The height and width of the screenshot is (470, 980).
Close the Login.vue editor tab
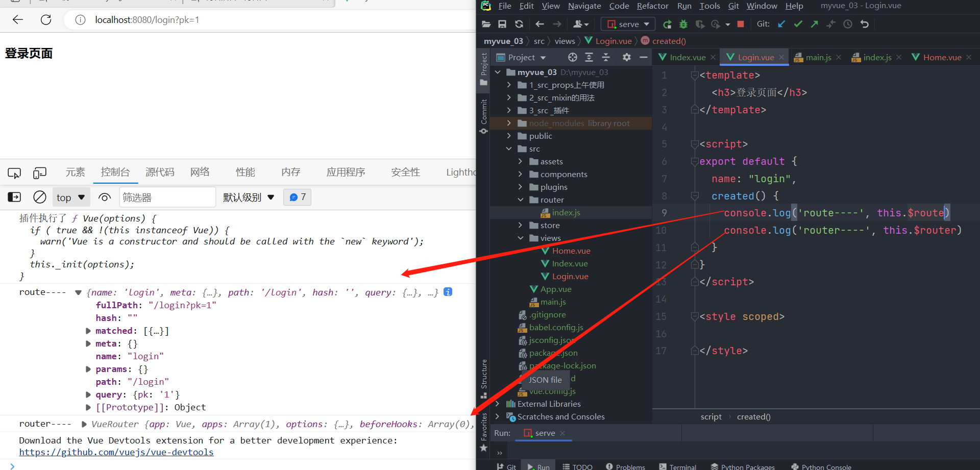(781, 57)
